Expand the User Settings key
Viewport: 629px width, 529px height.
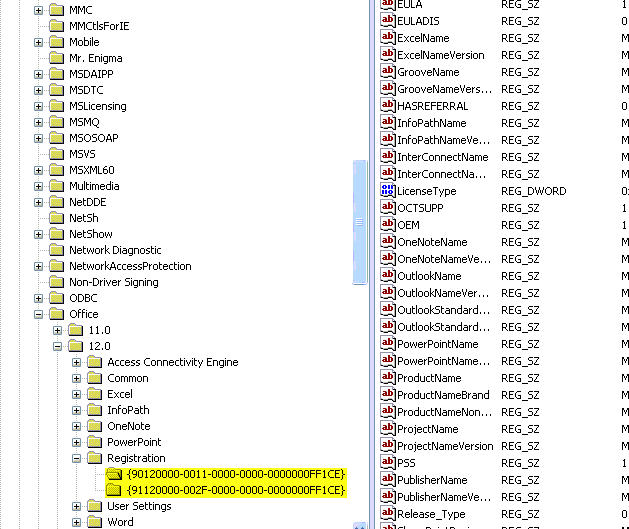tap(77, 507)
